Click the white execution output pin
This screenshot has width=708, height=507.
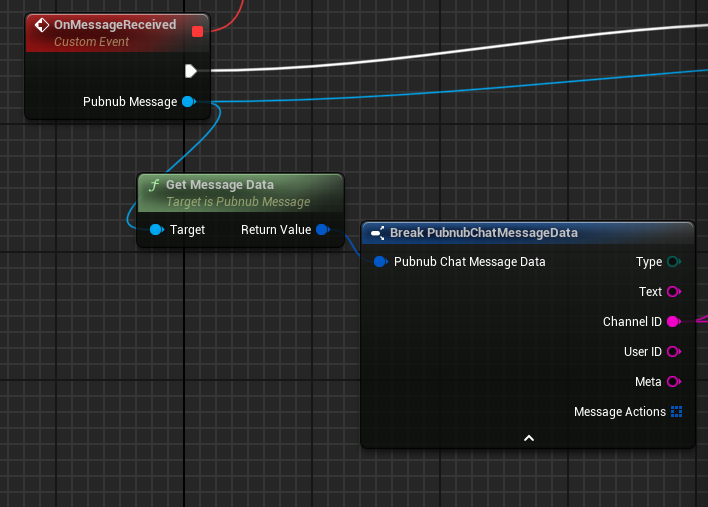pos(190,70)
